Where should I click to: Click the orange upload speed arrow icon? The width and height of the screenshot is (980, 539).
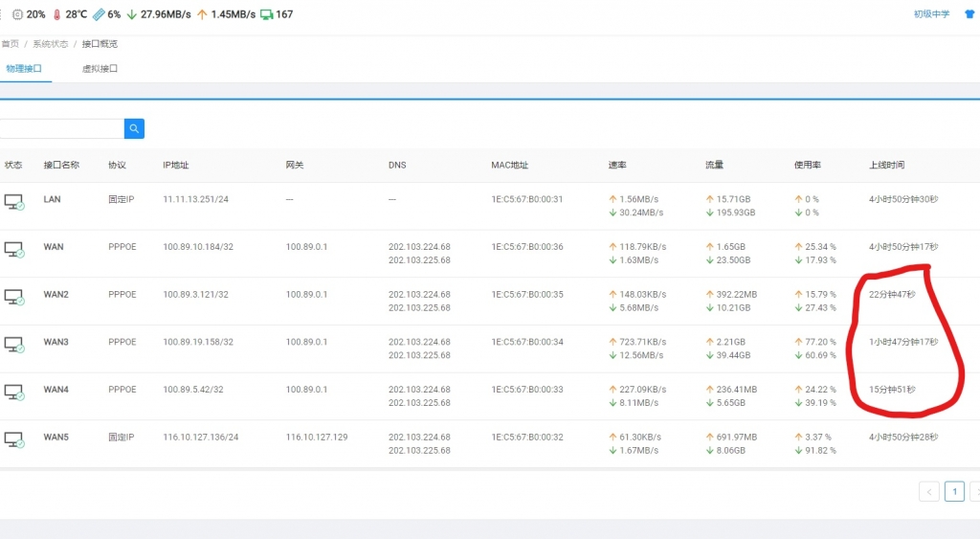click(x=202, y=14)
